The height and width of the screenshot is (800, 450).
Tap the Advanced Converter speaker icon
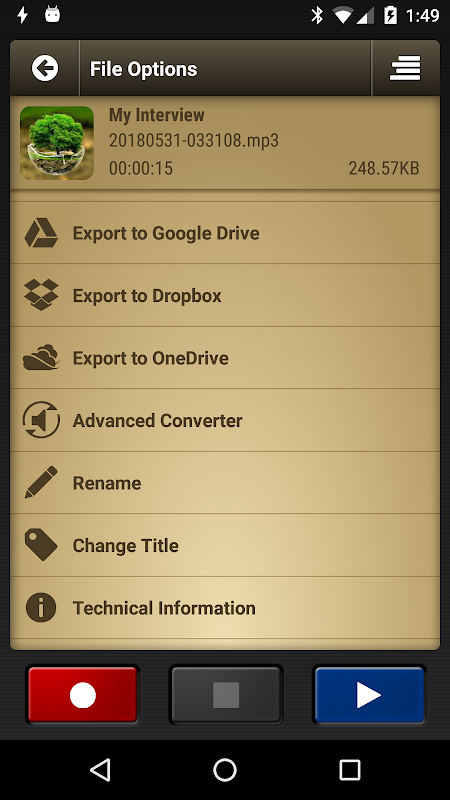pyautogui.click(x=41, y=420)
